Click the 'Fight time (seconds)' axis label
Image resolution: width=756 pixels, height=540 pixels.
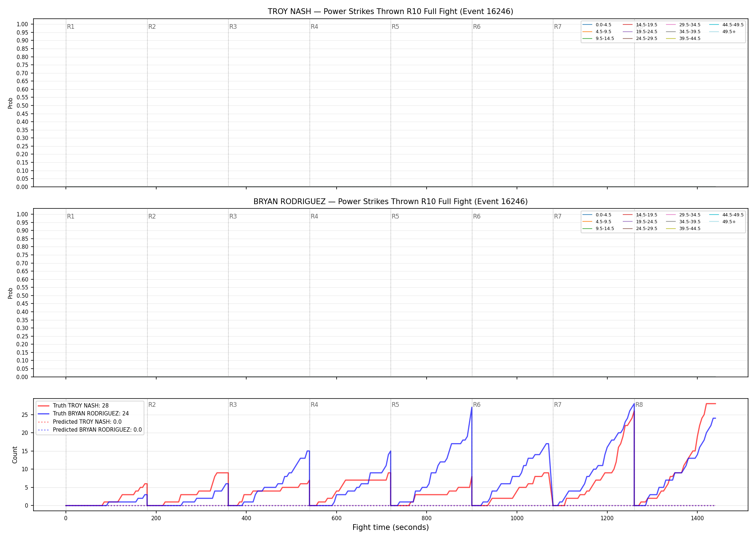(x=391, y=527)
